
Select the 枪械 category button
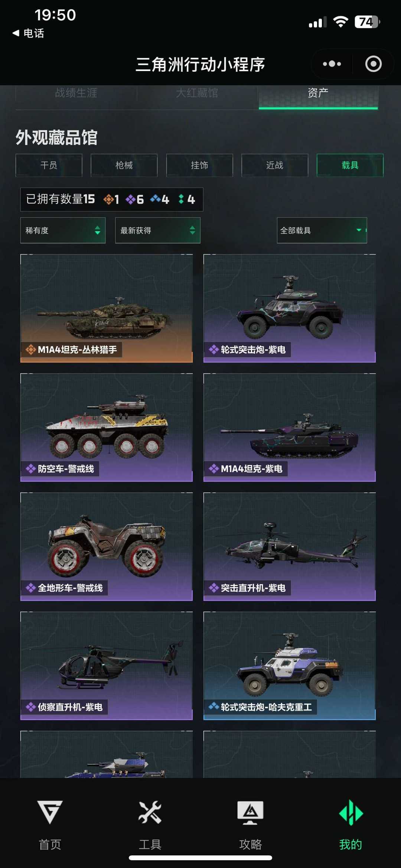point(124,165)
